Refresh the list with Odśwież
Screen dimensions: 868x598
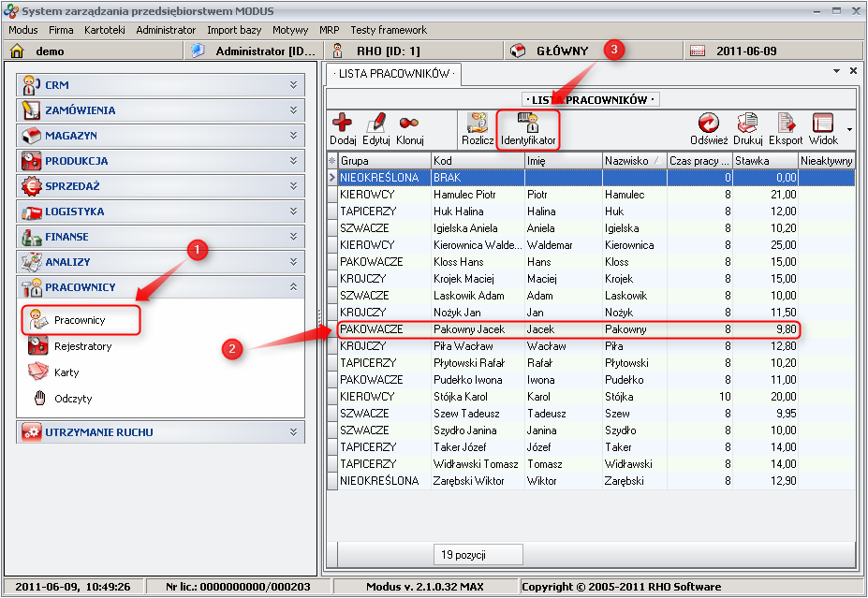pos(709,124)
